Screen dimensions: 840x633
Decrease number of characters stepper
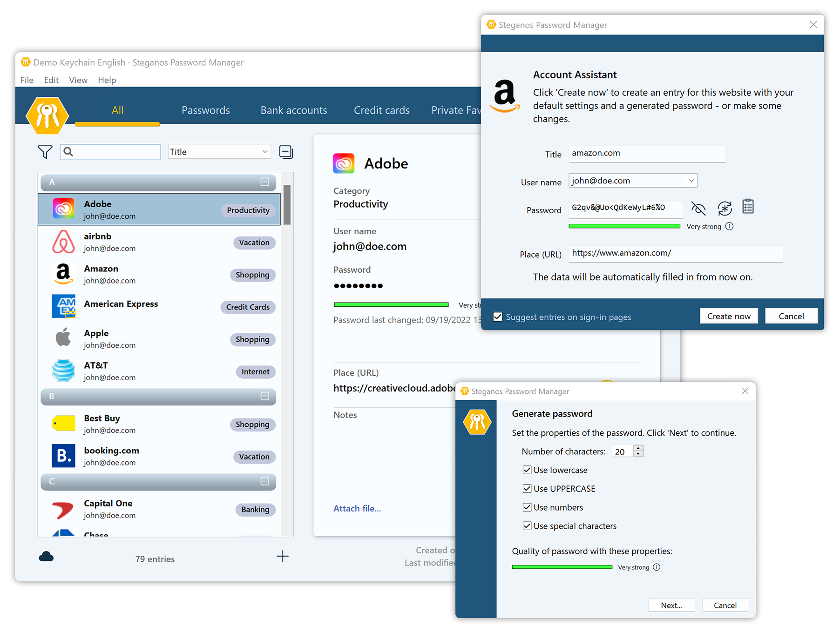(638, 454)
